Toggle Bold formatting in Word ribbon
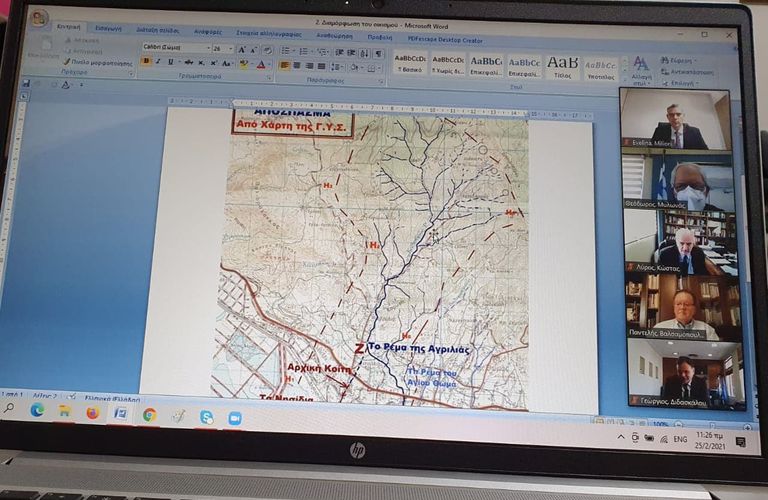Screen dimensions: 768x500 [x=146, y=62]
